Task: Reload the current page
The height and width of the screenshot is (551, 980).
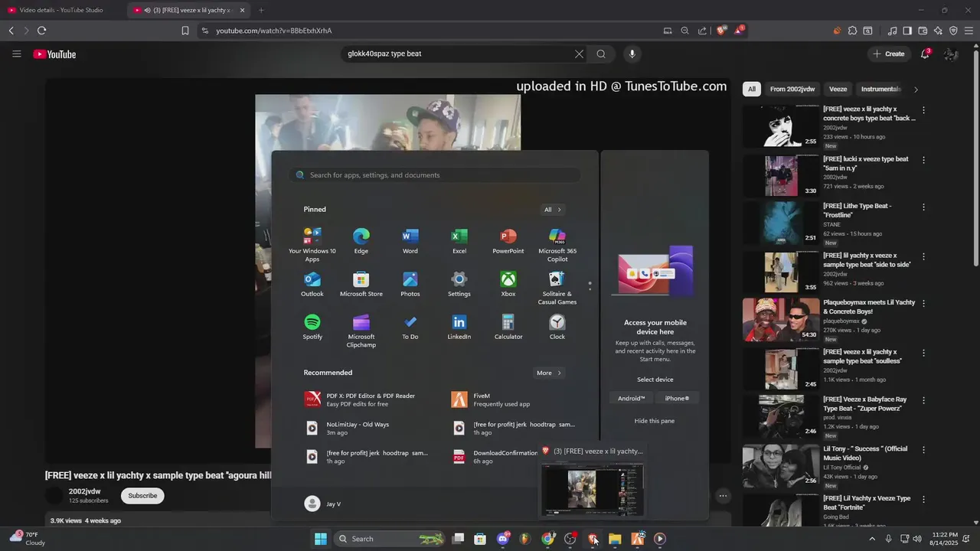Action: (x=41, y=31)
